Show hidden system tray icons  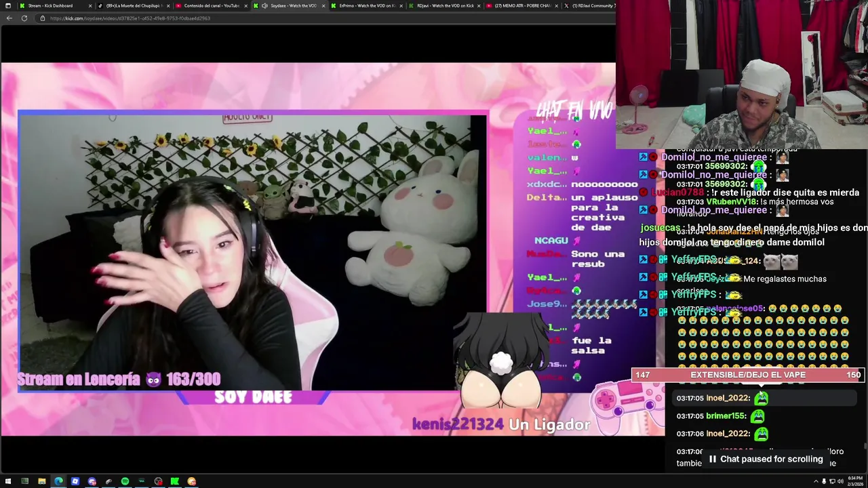pyautogui.click(x=816, y=481)
